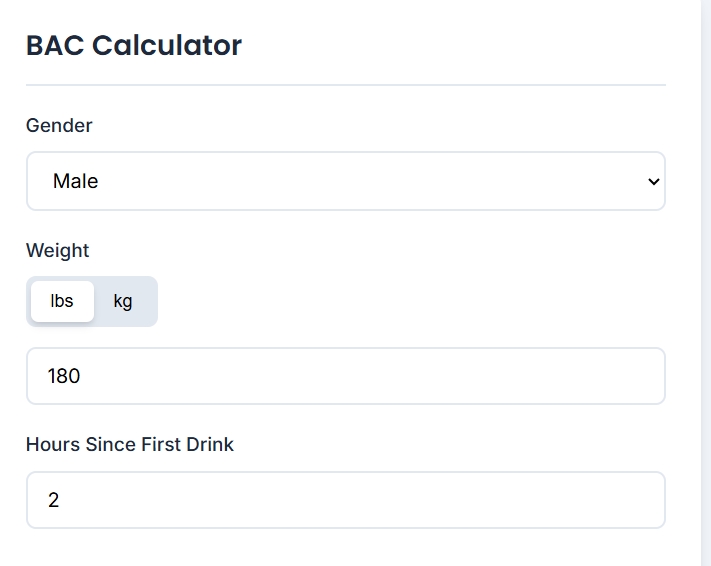Click the empty right side of the weight input
The image size is (711, 566).
pyautogui.click(x=499, y=376)
